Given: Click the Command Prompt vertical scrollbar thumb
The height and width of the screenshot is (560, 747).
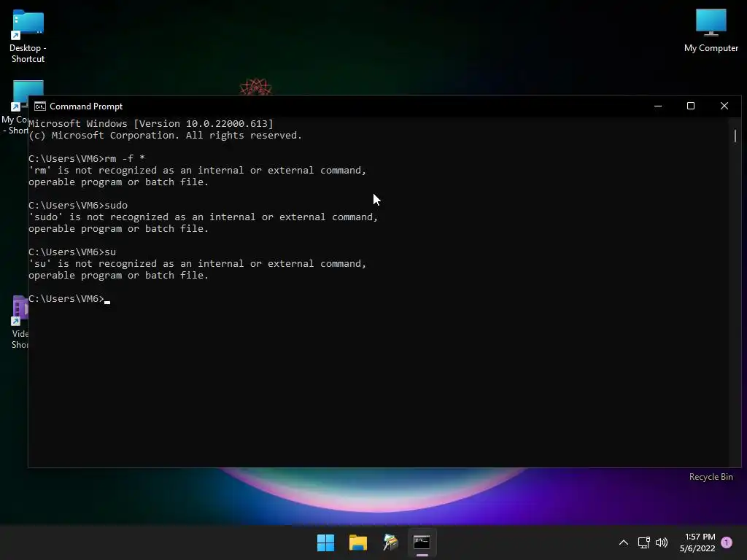Looking at the screenshot, I should [x=735, y=136].
